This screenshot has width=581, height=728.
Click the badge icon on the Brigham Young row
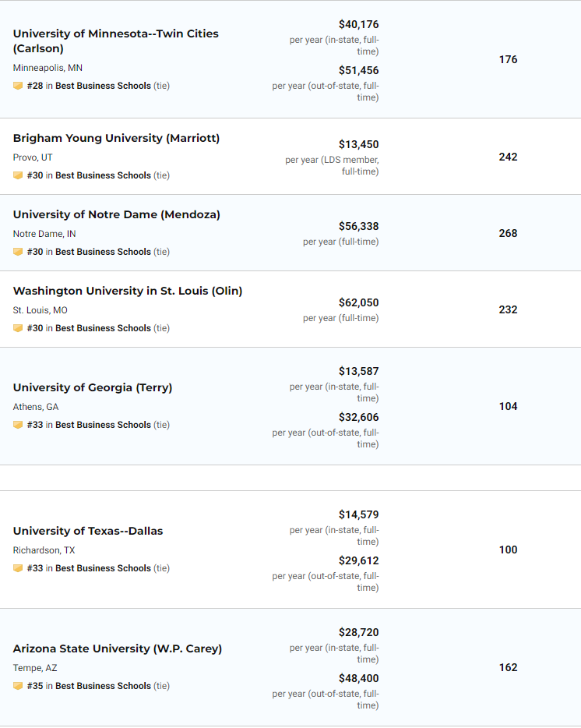click(x=18, y=175)
